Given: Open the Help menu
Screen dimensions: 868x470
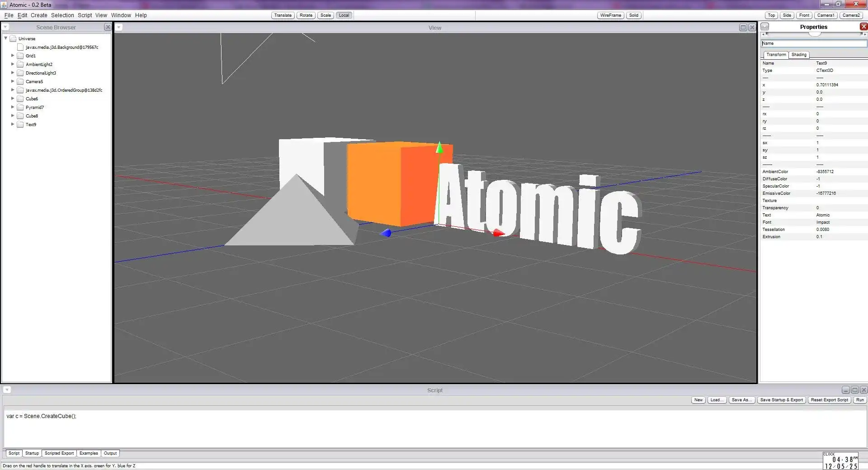Looking at the screenshot, I should point(141,15).
